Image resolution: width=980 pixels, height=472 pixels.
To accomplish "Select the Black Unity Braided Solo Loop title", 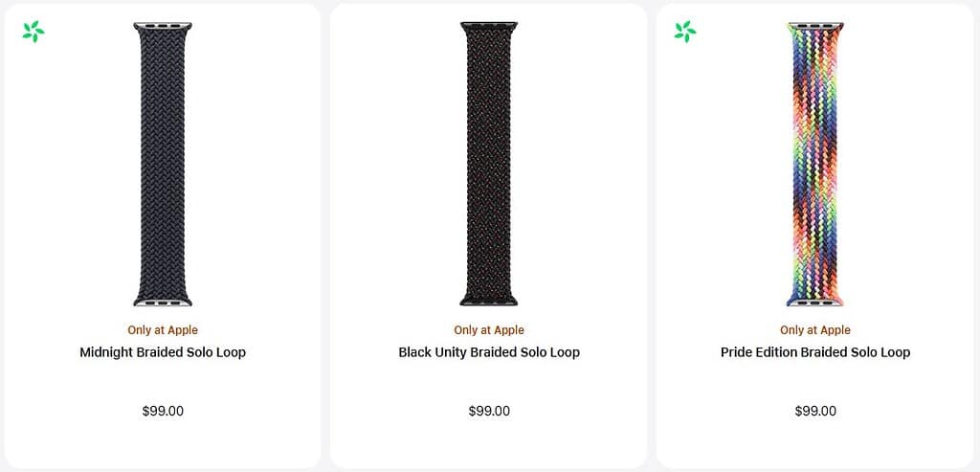I will pyautogui.click(x=489, y=352).
